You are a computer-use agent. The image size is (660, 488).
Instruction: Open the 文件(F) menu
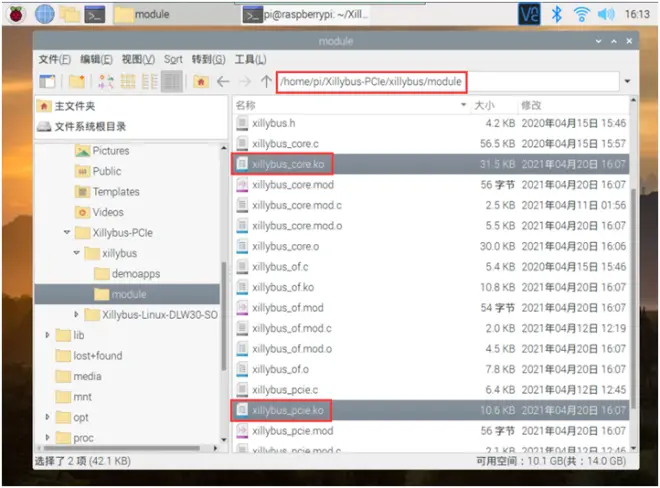[x=55, y=59]
